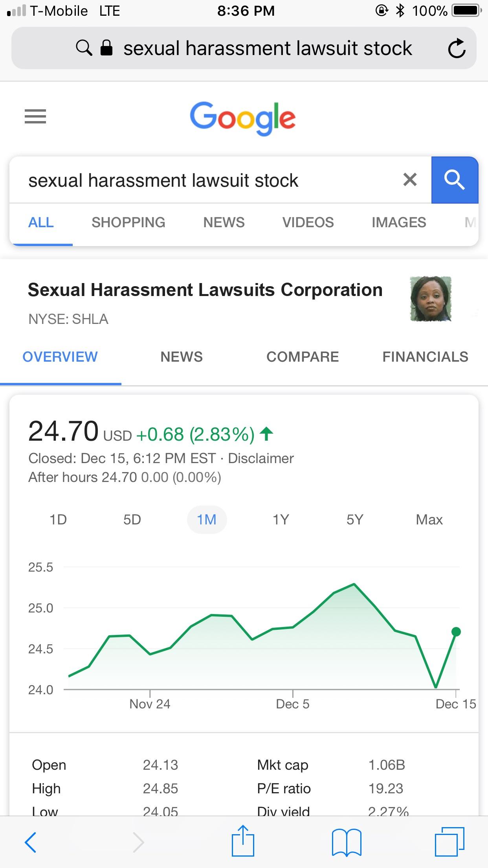
Task: Tap the Google hamburger menu icon
Action: tap(35, 116)
